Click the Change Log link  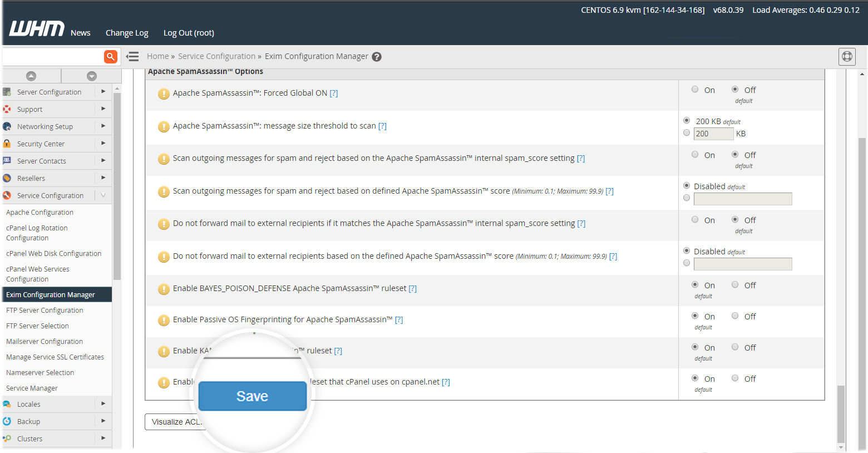[127, 33]
